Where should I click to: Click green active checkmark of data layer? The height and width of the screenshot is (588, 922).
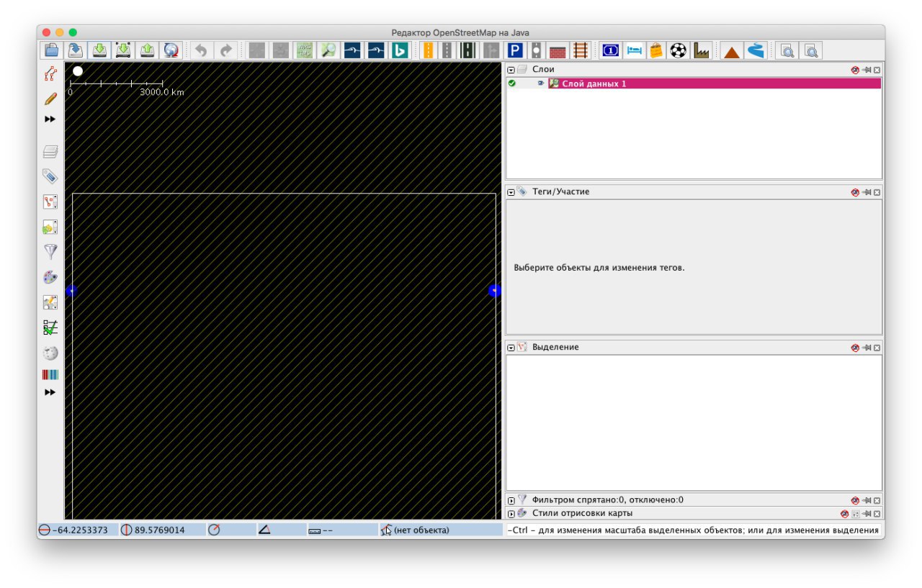coord(512,83)
